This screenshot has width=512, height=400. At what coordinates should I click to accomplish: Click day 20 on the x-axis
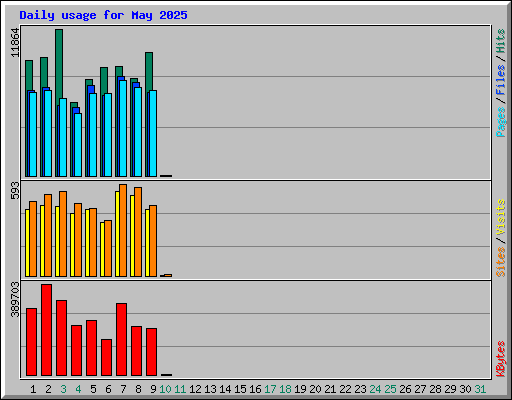point(315,389)
